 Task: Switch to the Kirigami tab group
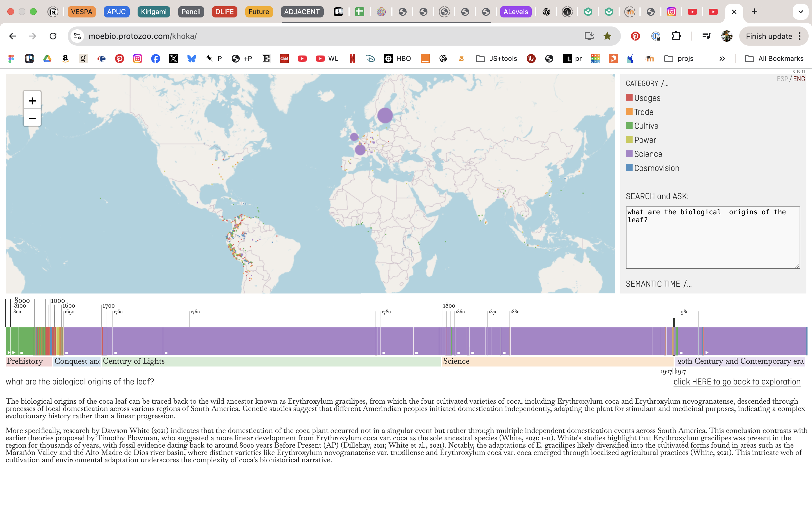pos(154,12)
